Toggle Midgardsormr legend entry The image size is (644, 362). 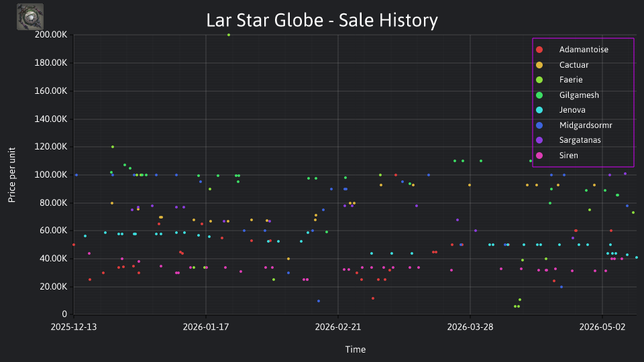pos(574,125)
